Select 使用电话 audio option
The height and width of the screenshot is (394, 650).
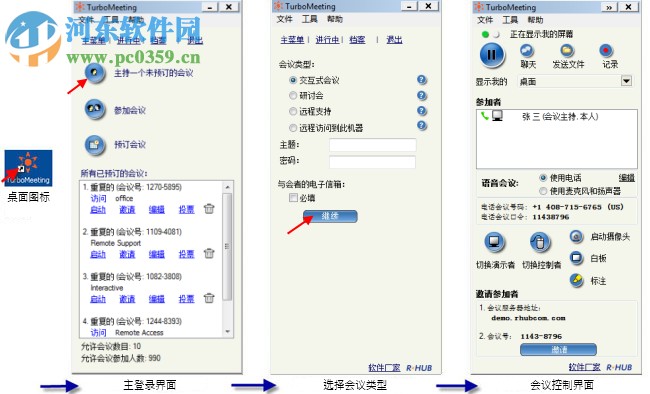coord(543,178)
